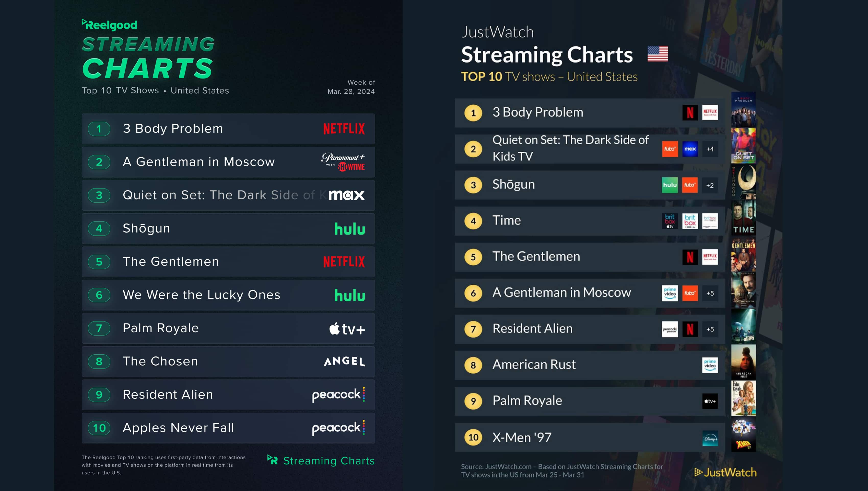Click the United States flag icon
This screenshot has width=868, height=491.
click(658, 54)
